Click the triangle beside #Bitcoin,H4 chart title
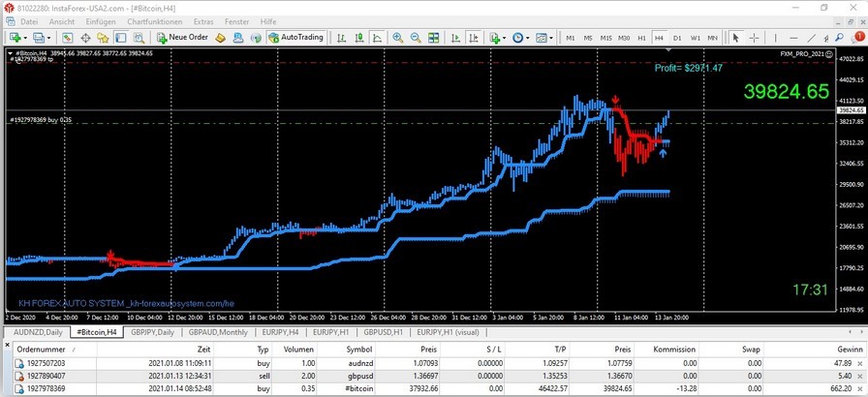The image size is (868, 397). (x=10, y=53)
